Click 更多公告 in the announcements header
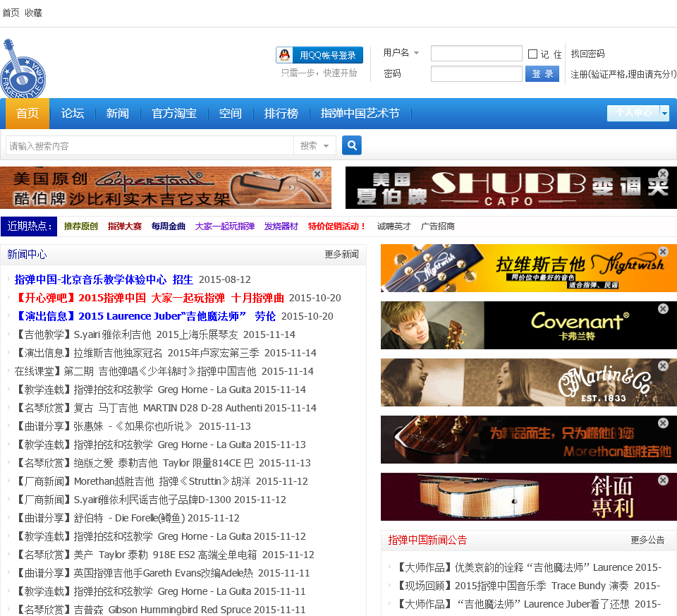 tap(647, 540)
